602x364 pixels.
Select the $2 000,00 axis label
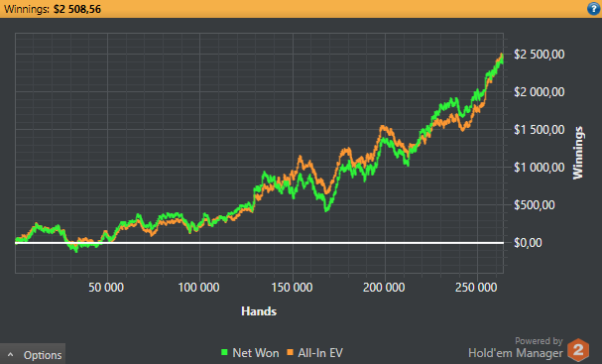540,92
